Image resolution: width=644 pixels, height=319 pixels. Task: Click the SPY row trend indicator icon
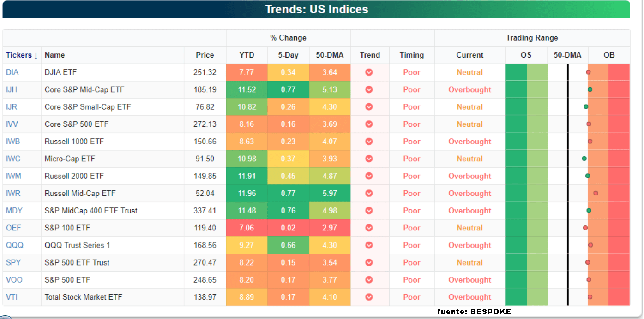coord(369,263)
